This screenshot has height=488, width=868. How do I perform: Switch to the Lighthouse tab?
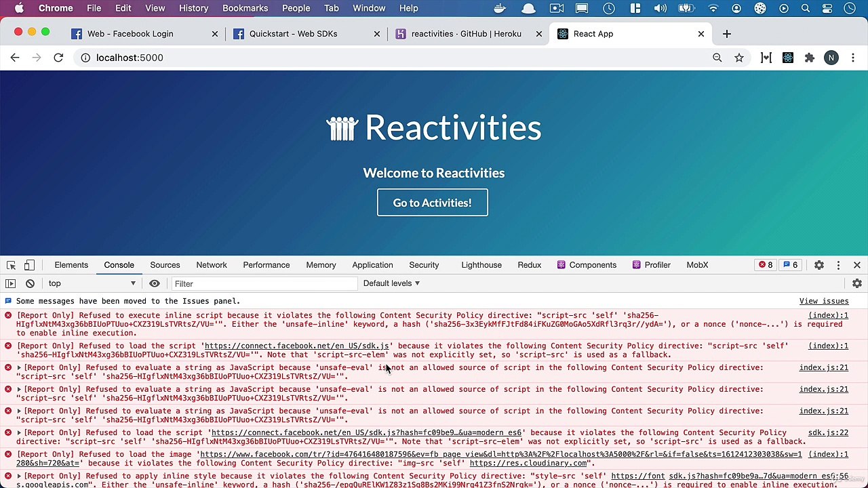pyautogui.click(x=481, y=265)
